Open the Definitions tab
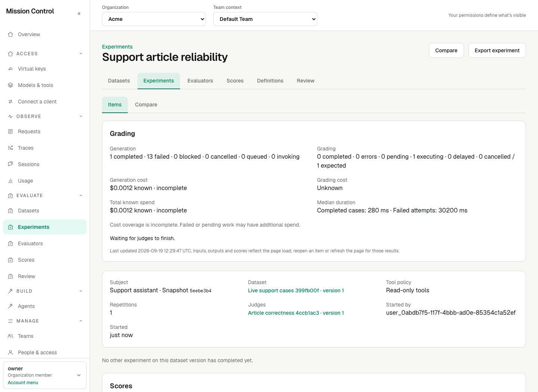Viewport: 538px width, 392px height. (270, 81)
